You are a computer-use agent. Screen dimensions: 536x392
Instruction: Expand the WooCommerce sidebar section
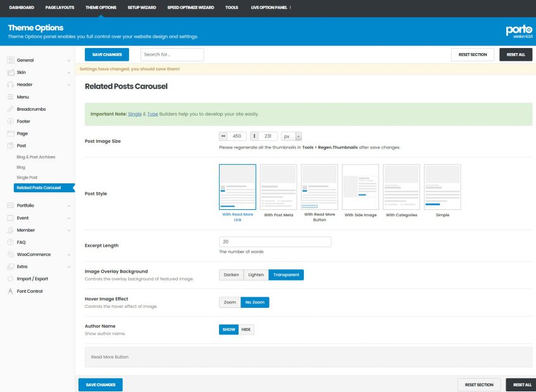[x=38, y=254]
